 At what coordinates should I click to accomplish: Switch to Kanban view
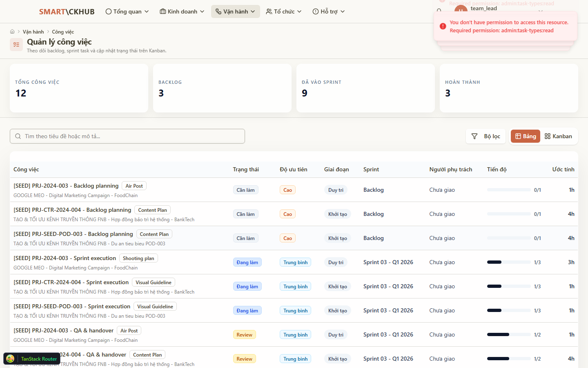(558, 136)
